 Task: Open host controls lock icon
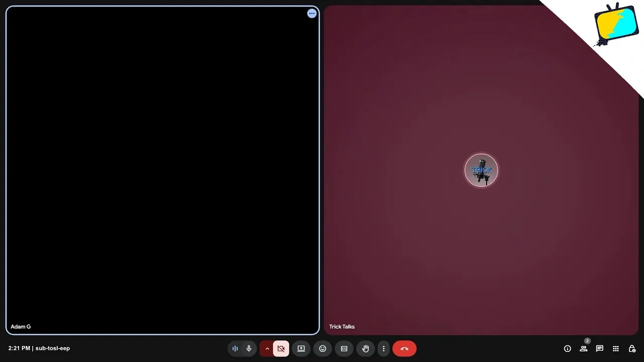click(x=632, y=348)
